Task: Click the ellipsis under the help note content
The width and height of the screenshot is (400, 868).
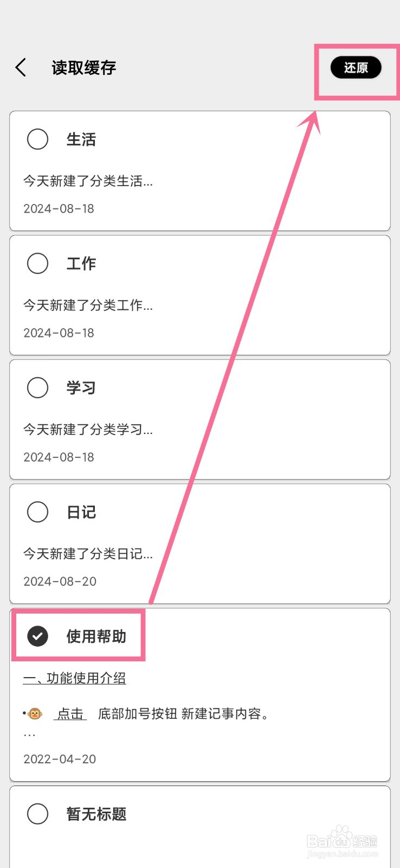Action: tap(29, 735)
